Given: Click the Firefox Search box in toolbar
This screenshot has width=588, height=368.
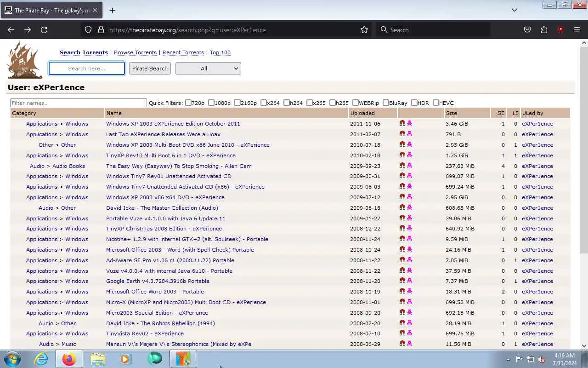Looking at the screenshot, I should click(433, 30).
